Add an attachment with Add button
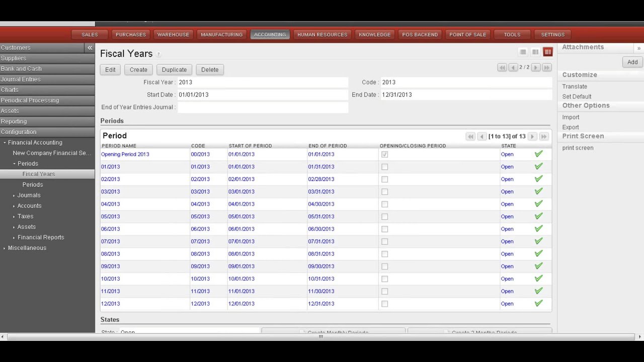This screenshot has width=644, height=362. (x=632, y=62)
